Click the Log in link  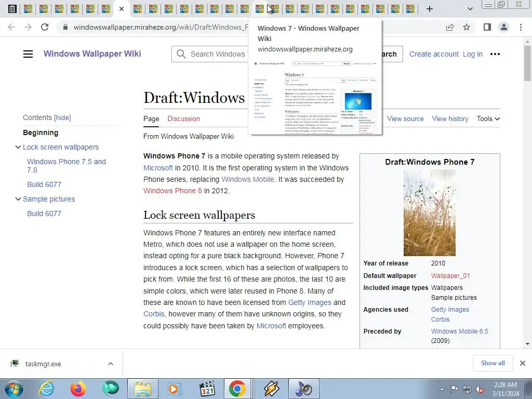(473, 54)
